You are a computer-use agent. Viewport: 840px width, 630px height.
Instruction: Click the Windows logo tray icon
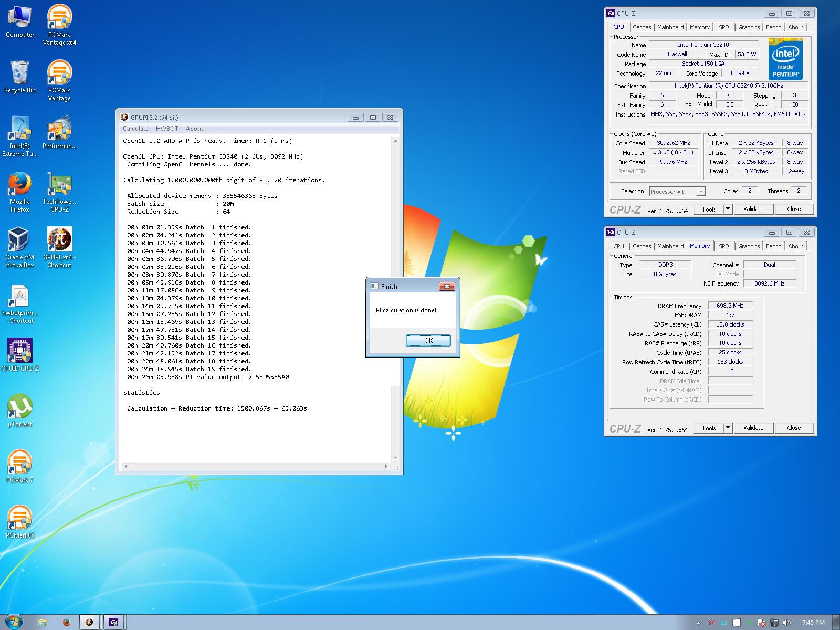click(x=737, y=623)
